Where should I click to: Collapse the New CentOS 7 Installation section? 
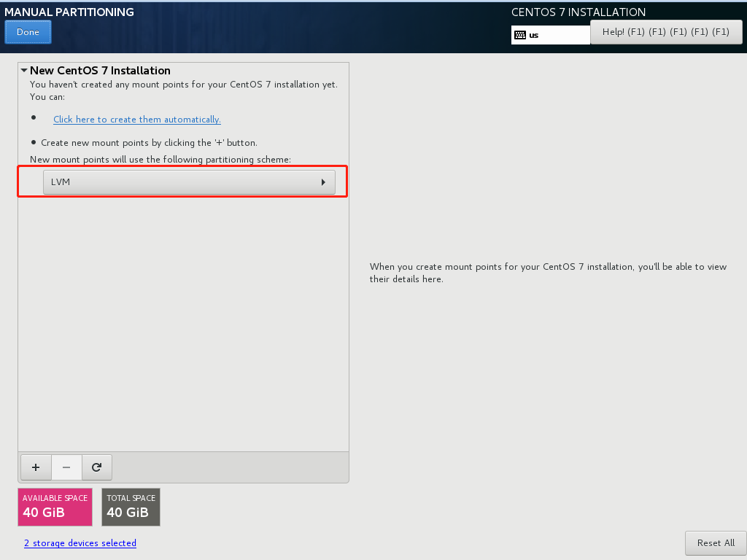point(24,71)
